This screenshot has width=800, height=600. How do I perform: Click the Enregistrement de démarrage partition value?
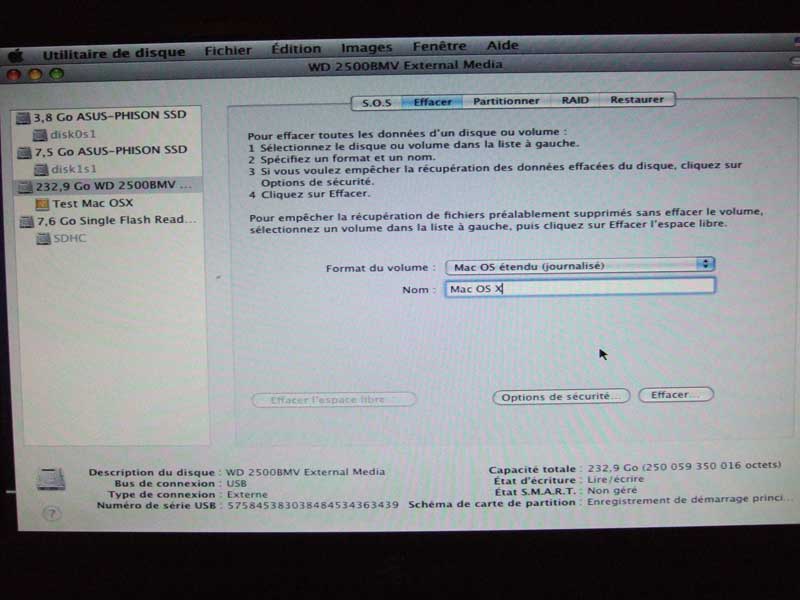coord(689,501)
